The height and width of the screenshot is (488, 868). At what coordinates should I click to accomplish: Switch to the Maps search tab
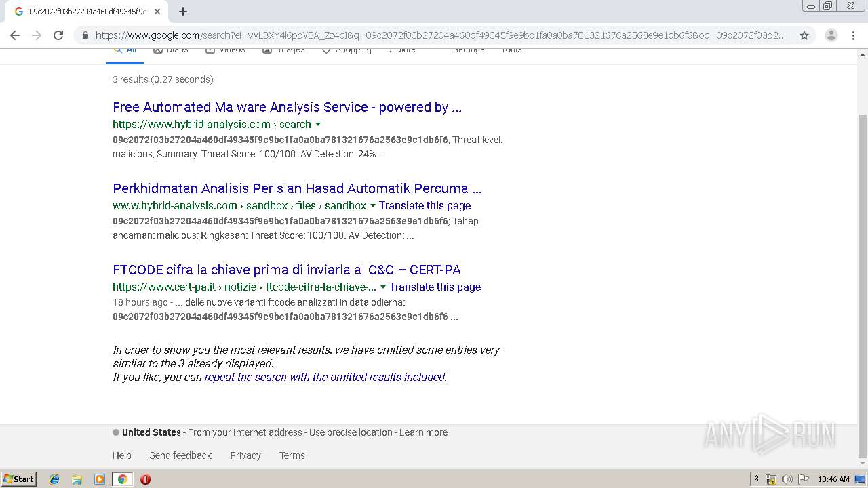click(x=170, y=50)
